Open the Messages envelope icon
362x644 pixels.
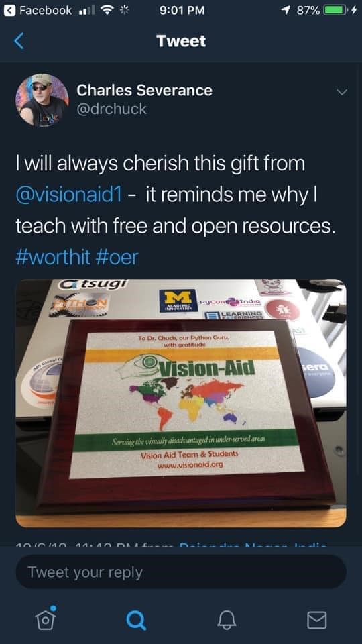coord(317,620)
